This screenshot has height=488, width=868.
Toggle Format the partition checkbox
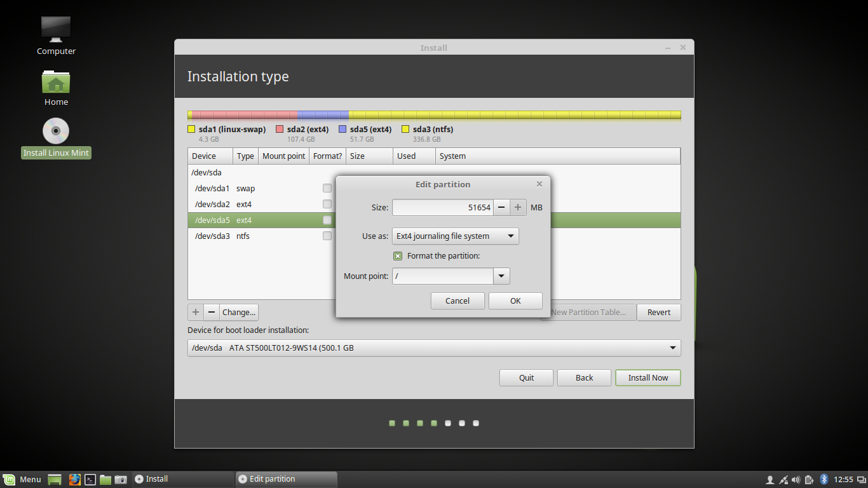click(x=398, y=256)
